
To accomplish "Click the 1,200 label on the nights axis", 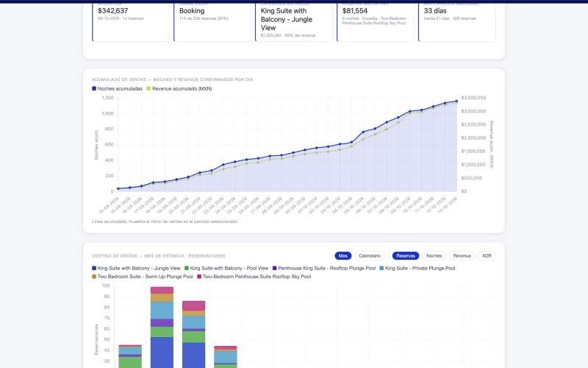I will click(107, 98).
